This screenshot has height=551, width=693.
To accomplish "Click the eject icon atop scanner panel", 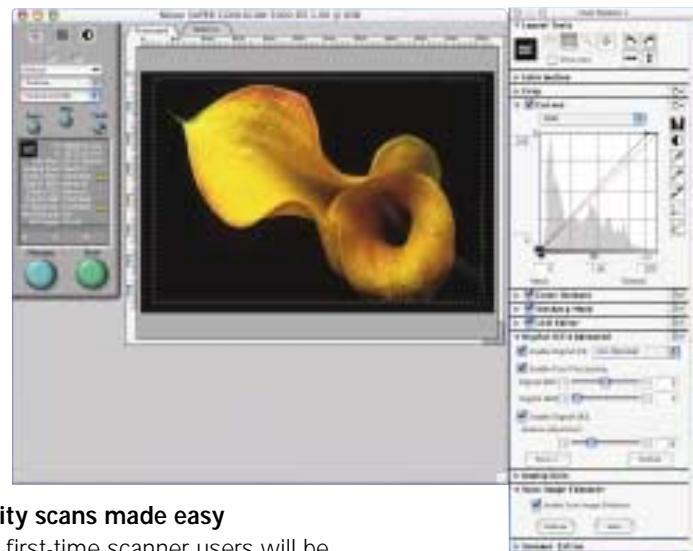I will click(36, 35).
